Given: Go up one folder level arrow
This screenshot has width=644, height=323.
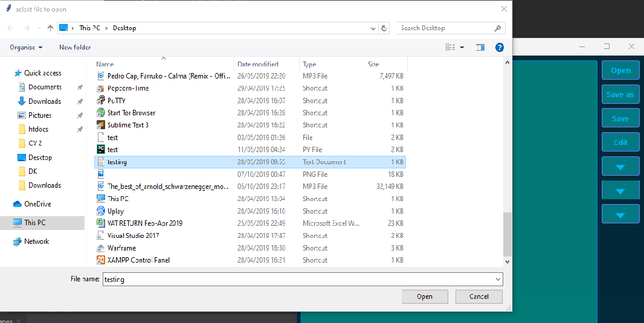Looking at the screenshot, I should 50,28.
